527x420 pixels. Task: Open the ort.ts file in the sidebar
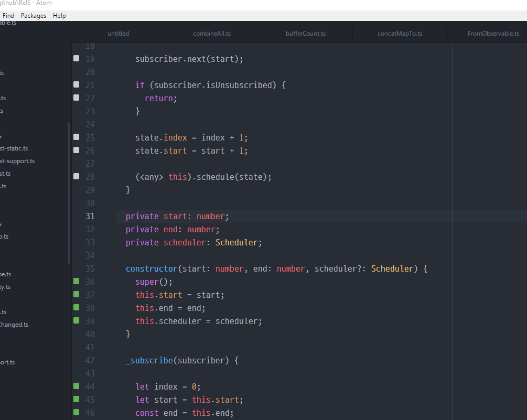tap(7, 362)
